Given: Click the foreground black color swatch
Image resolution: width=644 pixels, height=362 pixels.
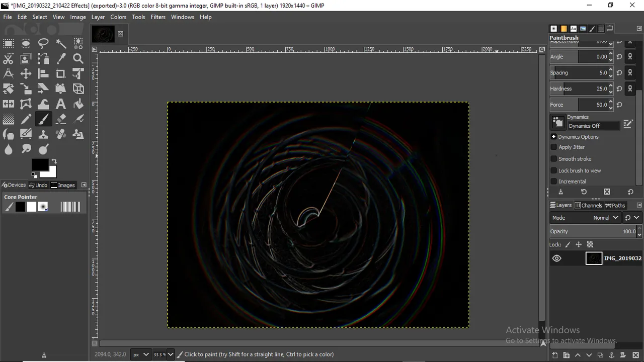Looking at the screenshot, I should pos(40,164).
